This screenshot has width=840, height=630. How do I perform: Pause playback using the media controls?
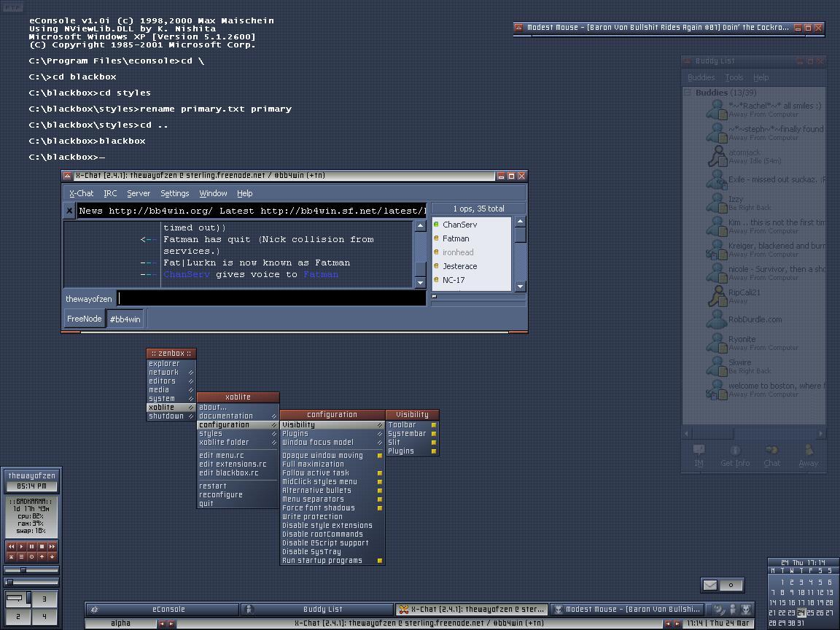[31, 546]
